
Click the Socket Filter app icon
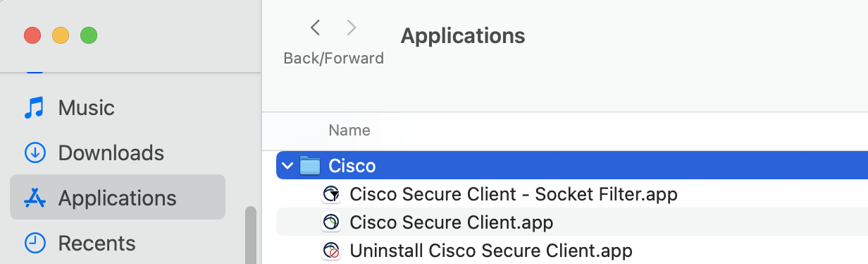[331, 194]
